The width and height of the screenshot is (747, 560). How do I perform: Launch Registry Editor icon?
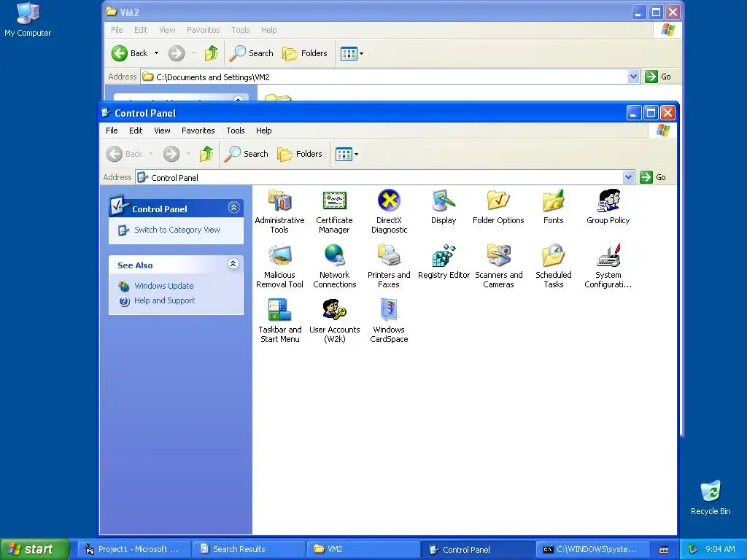tap(444, 262)
